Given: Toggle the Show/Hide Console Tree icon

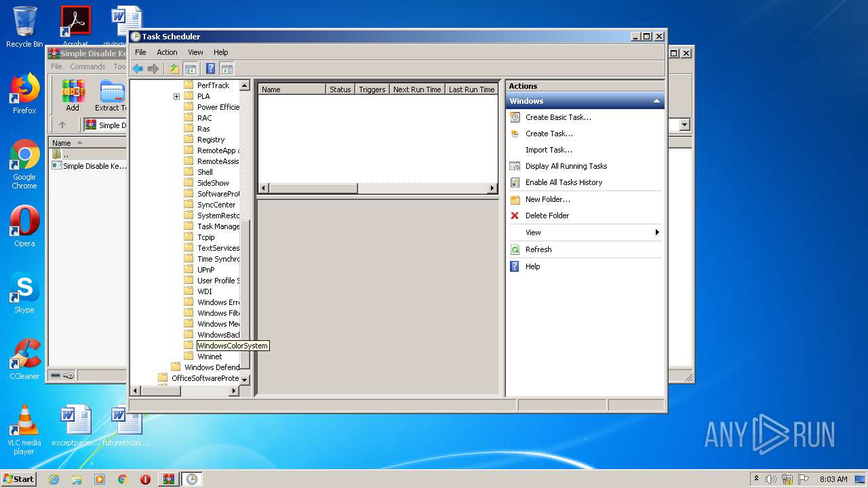Looking at the screenshot, I should [191, 68].
